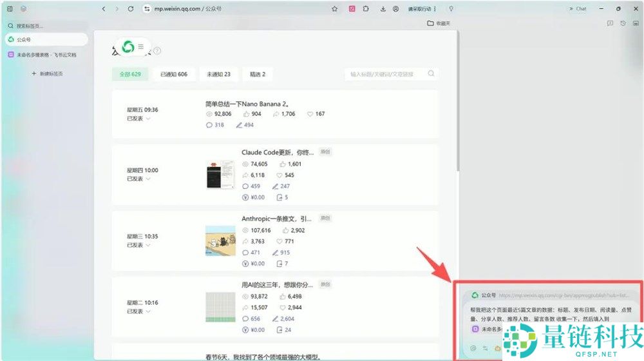Image resolution: width=644 pixels, height=361 pixels.
Task: Start a new chat with the plus-bubble icon
Action: [610, 23]
